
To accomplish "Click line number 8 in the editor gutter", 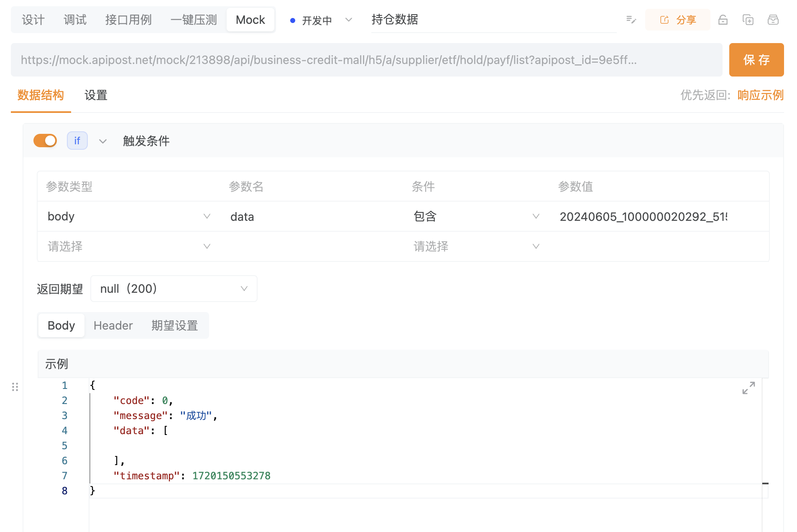I will tap(64, 491).
